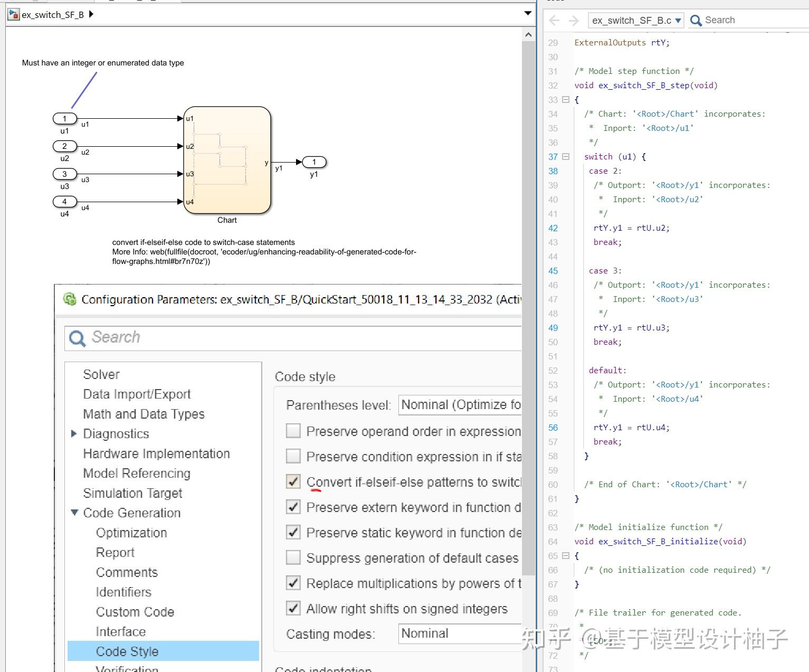Image resolution: width=809 pixels, height=672 pixels.
Task: Disable Allow right shifts on signed integers
Action: 293,608
